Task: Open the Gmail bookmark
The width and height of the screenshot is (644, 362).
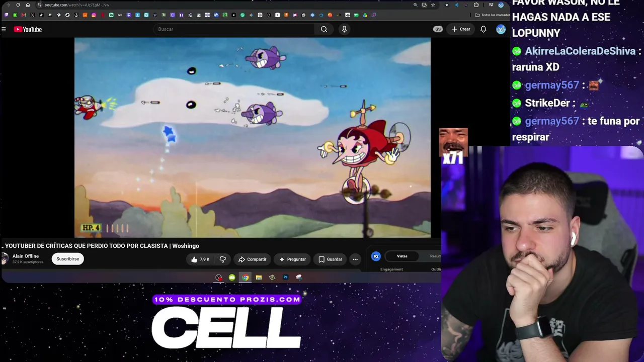Action: [24, 15]
